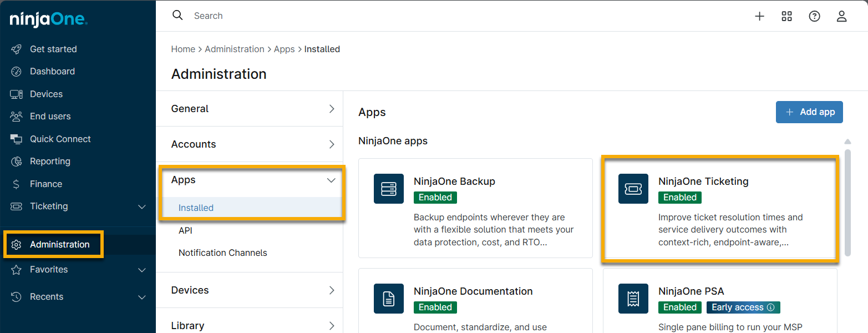Expand the Favorites sidebar section
868x333 pixels.
tap(141, 270)
